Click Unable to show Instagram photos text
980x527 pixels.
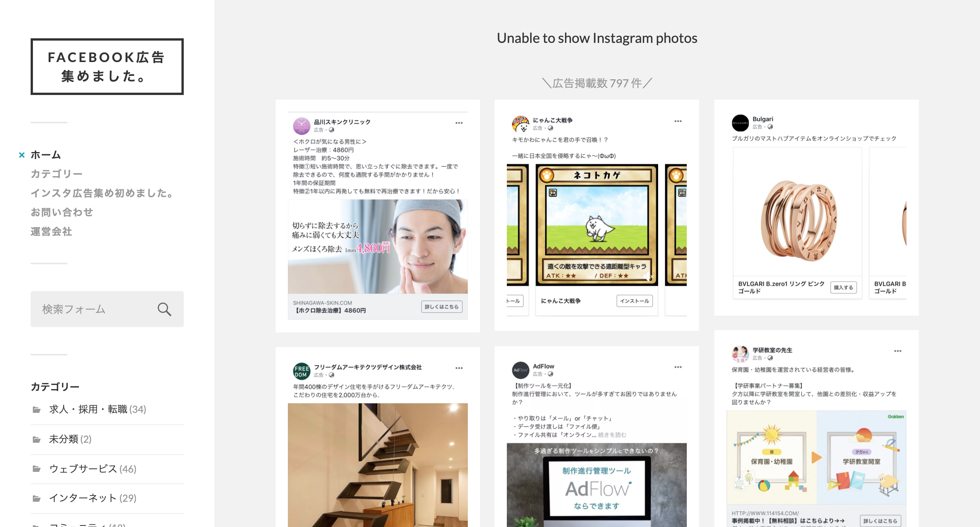coord(597,38)
